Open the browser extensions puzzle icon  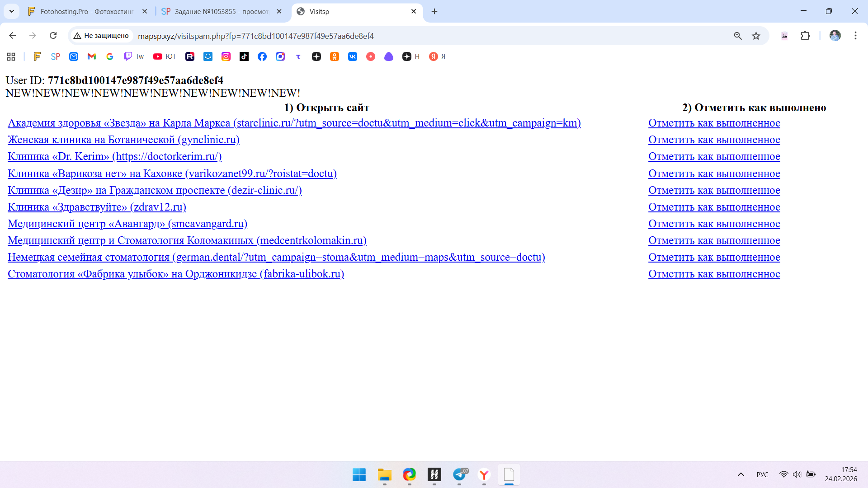point(805,36)
